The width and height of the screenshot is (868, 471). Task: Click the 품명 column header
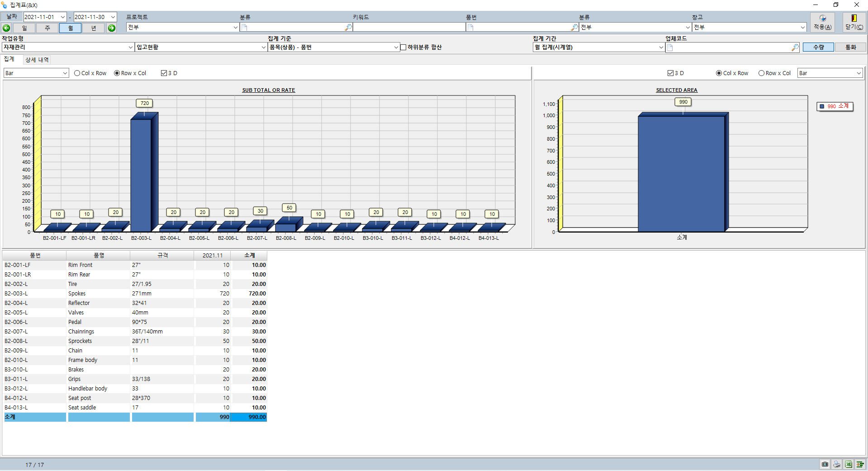click(99, 256)
